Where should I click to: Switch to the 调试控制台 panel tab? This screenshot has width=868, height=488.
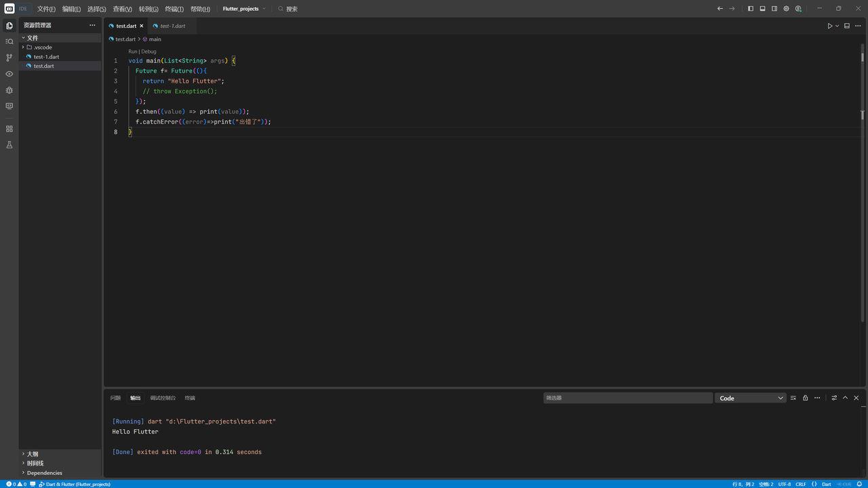click(163, 398)
